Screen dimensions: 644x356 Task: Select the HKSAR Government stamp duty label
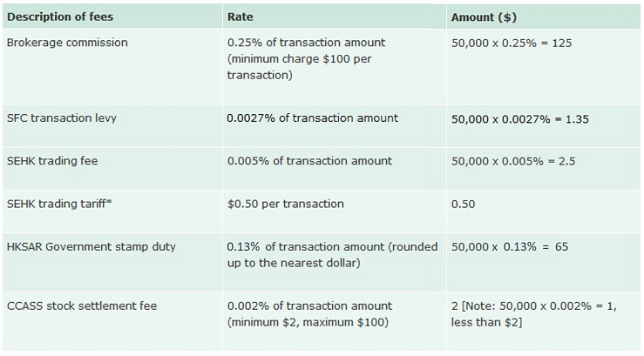coord(91,246)
